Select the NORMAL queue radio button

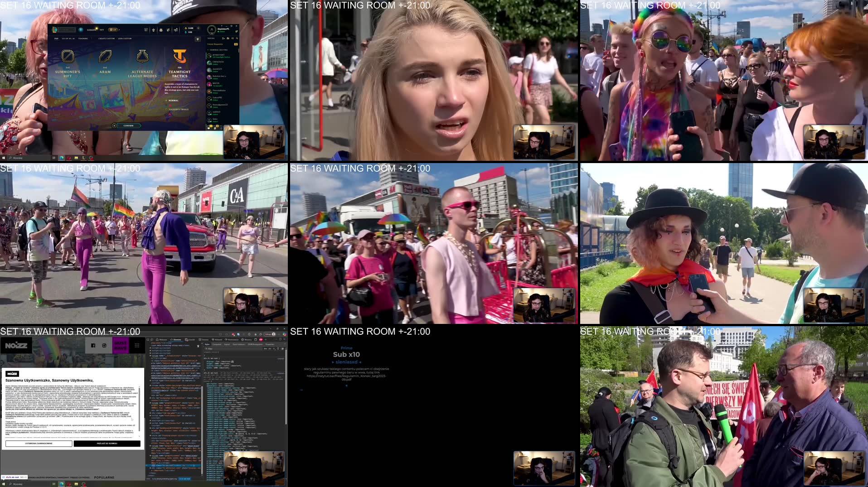tap(166, 100)
